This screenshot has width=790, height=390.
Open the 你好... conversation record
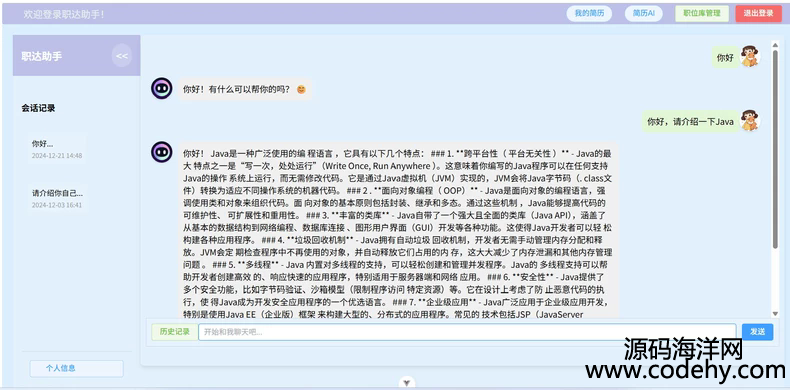[56, 149]
